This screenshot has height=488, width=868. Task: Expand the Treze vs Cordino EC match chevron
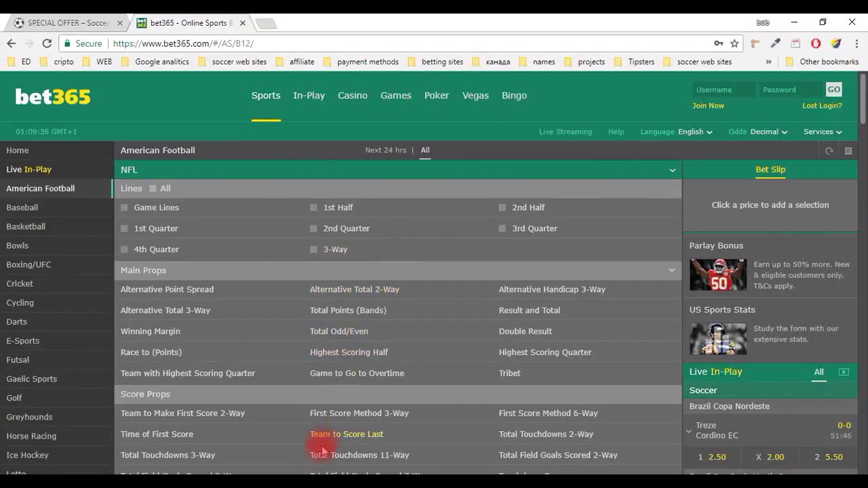(689, 431)
